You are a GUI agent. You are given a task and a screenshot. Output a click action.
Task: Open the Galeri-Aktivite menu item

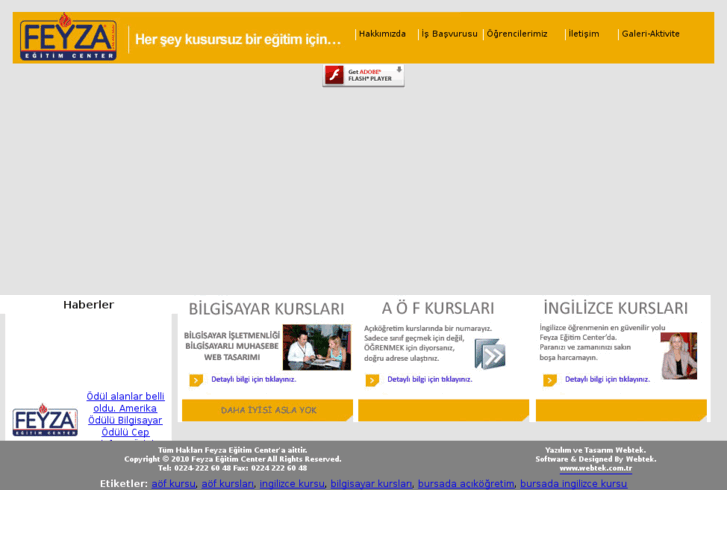(650, 34)
